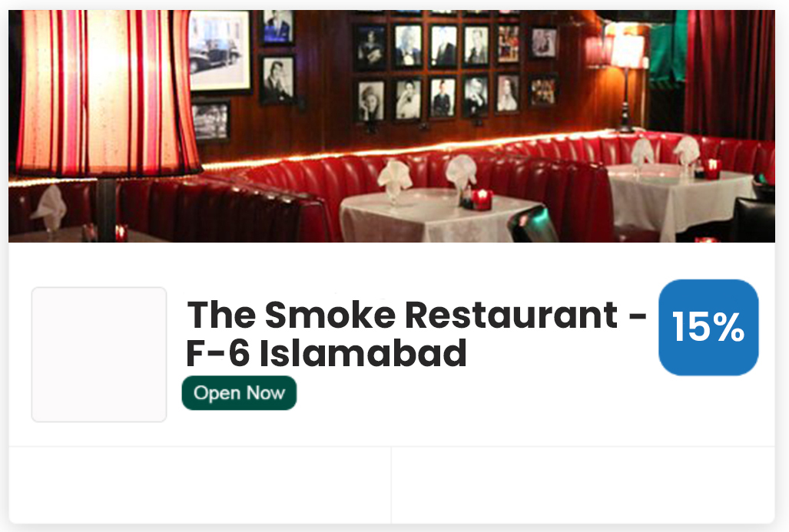Click the empty restaurant logo placeholder box
The width and height of the screenshot is (789, 532).
(x=99, y=355)
